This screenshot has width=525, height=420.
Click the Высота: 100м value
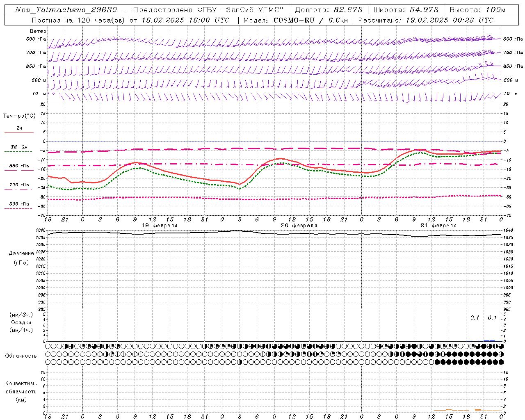pyautogui.click(x=477, y=9)
